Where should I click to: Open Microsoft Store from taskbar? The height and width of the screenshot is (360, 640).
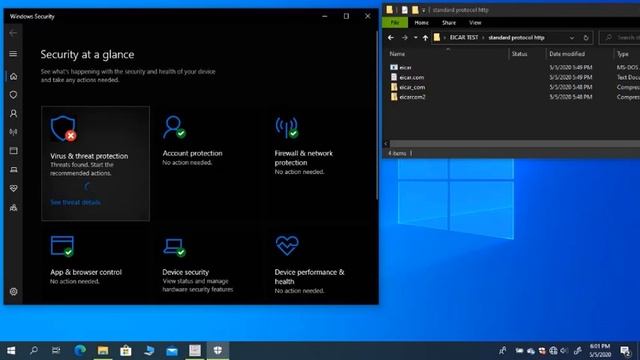[x=126, y=351]
